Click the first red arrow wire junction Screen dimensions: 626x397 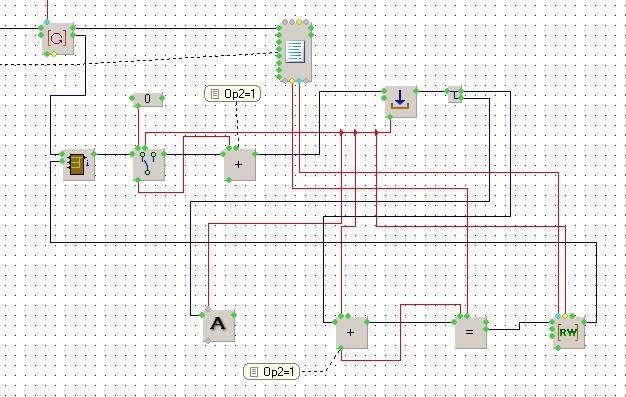click(x=341, y=132)
